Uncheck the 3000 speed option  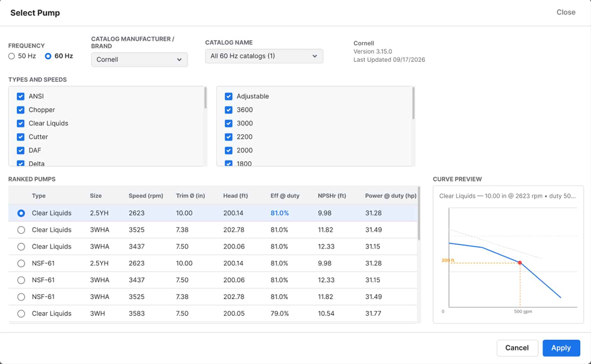pos(228,124)
